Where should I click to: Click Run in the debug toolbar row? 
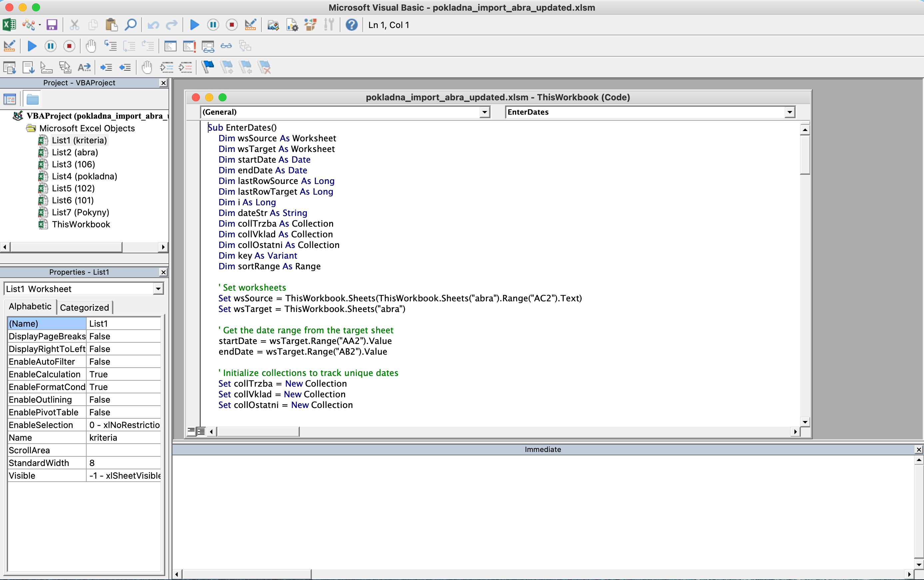pos(32,46)
